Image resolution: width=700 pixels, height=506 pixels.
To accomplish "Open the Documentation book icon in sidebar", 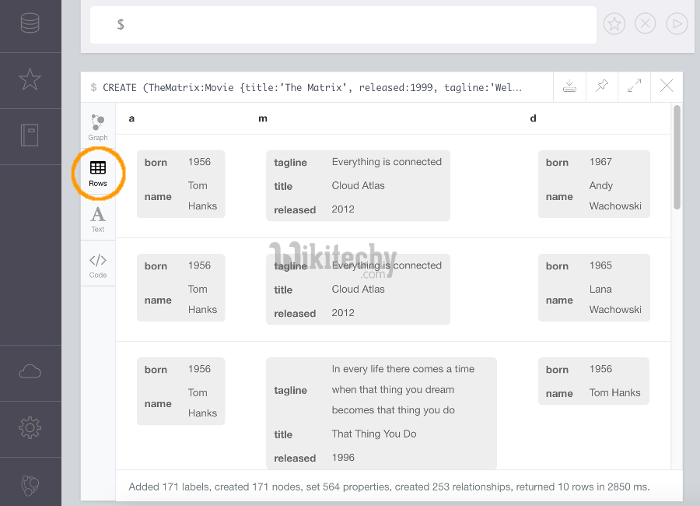I will coord(30,135).
